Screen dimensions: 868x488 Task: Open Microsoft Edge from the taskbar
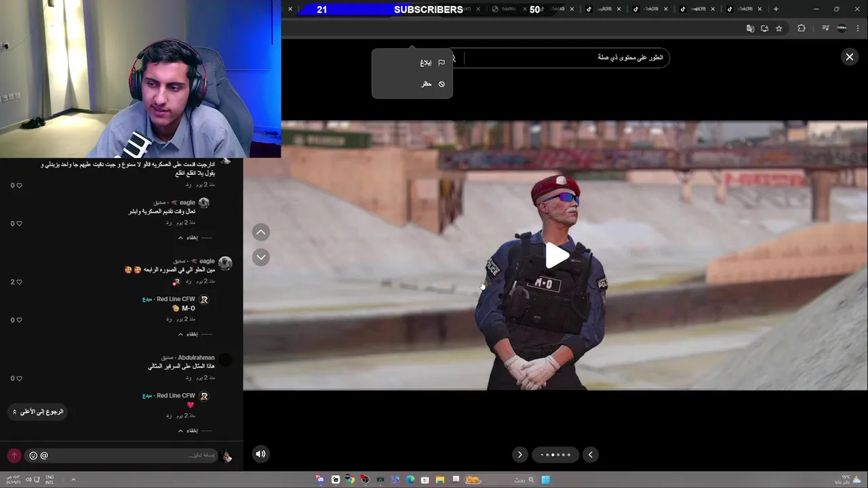coord(410,480)
